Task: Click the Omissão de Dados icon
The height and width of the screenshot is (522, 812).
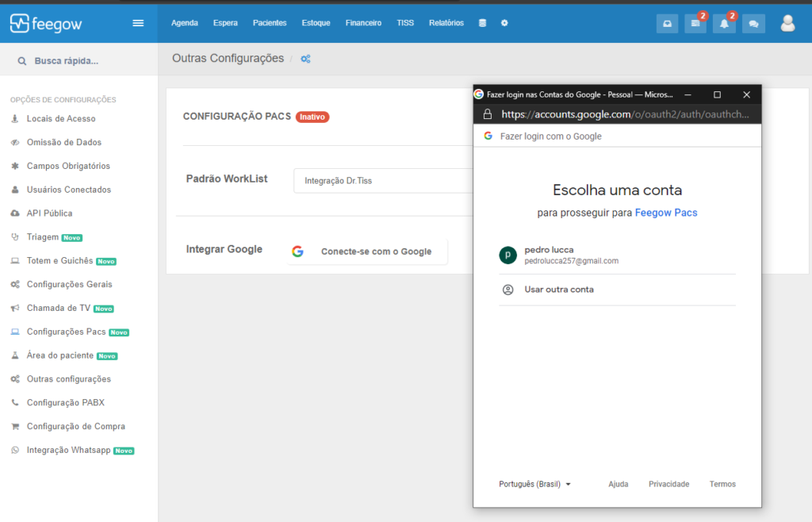Action: point(15,143)
